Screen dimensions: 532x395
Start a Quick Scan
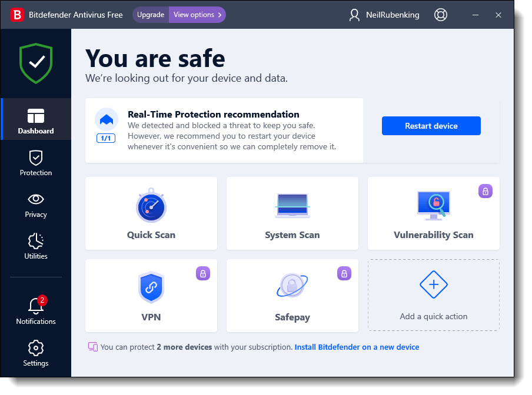(x=151, y=213)
